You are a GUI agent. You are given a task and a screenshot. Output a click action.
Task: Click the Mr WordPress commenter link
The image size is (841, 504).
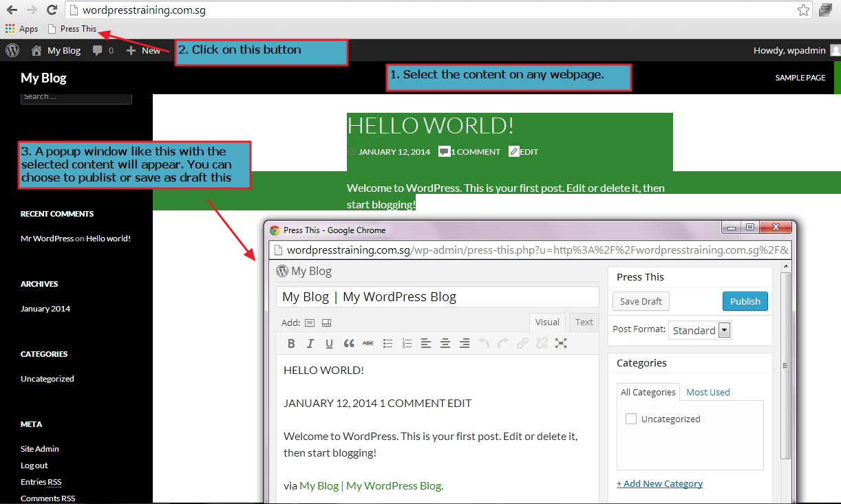click(x=47, y=239)
